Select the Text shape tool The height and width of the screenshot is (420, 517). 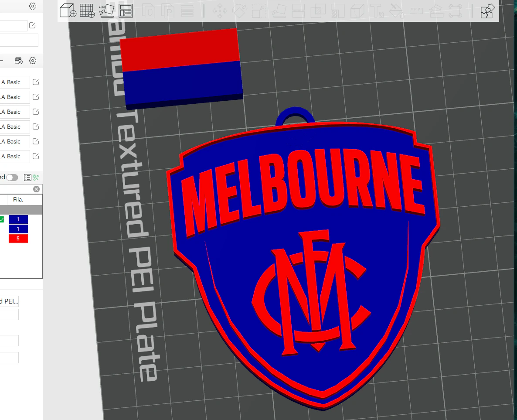pos(377,11)
